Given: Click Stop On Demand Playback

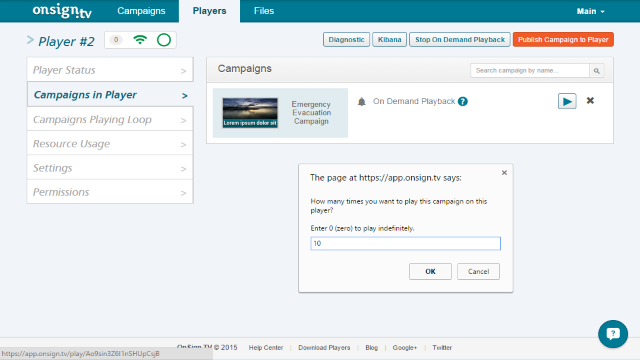Looking at the screenshot, I should [460, 40].
